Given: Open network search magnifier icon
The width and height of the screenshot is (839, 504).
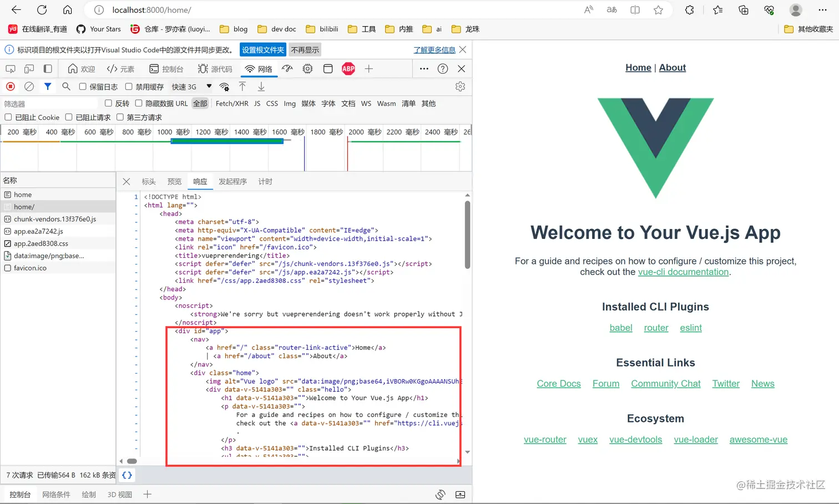Looking at the screenshot, I should (66, 86).
